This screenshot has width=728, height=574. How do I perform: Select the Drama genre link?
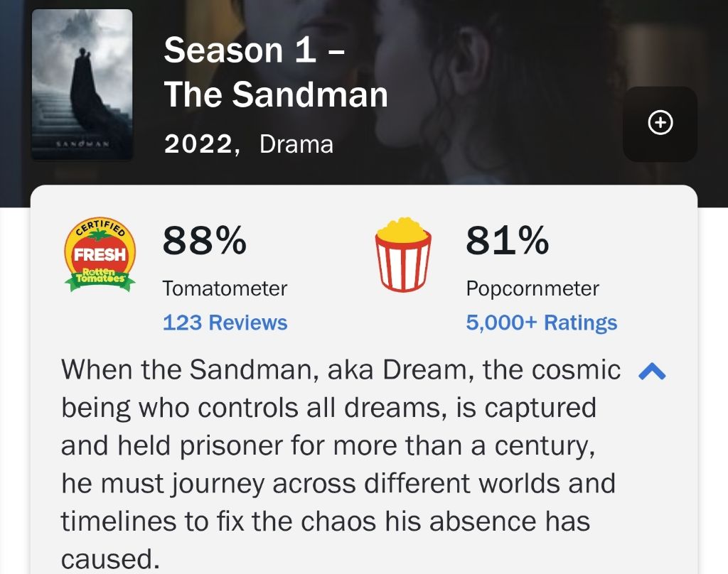pos(296,144)
